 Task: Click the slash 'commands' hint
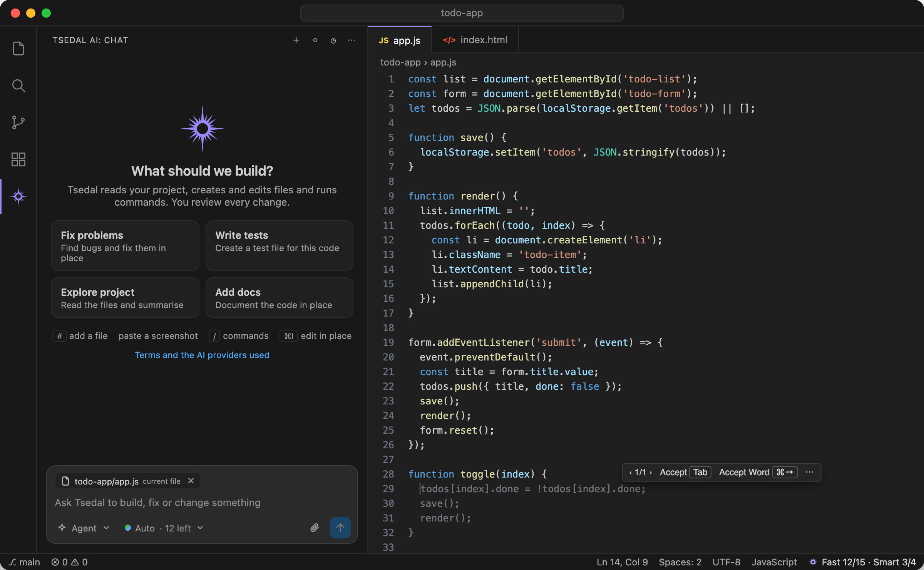pos(239,336)
